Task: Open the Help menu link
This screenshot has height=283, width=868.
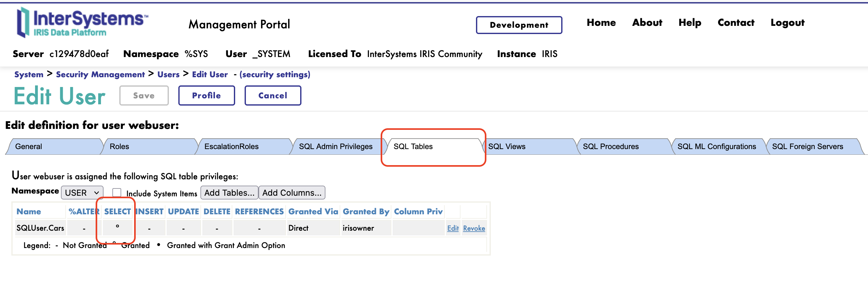Action: click(689, 23)
